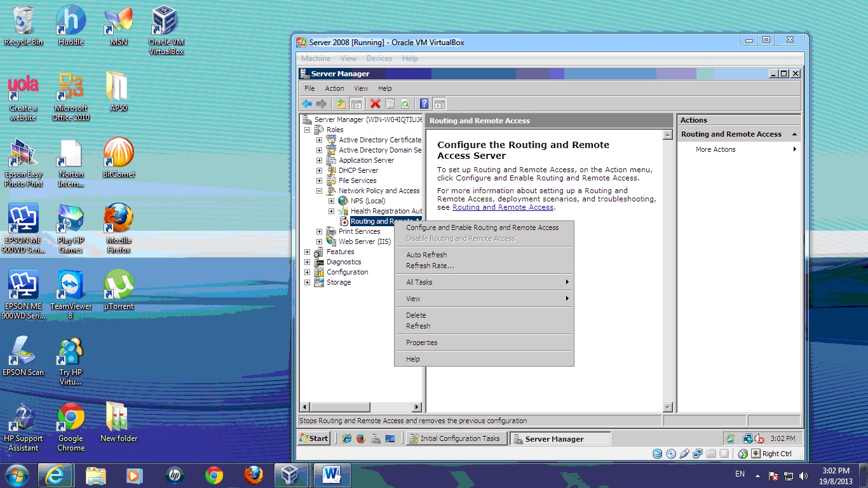Toggle Show/Hide Console Tree toolbar icon
The height and width of the screenshot is (488, 868).
pos(356,104)
